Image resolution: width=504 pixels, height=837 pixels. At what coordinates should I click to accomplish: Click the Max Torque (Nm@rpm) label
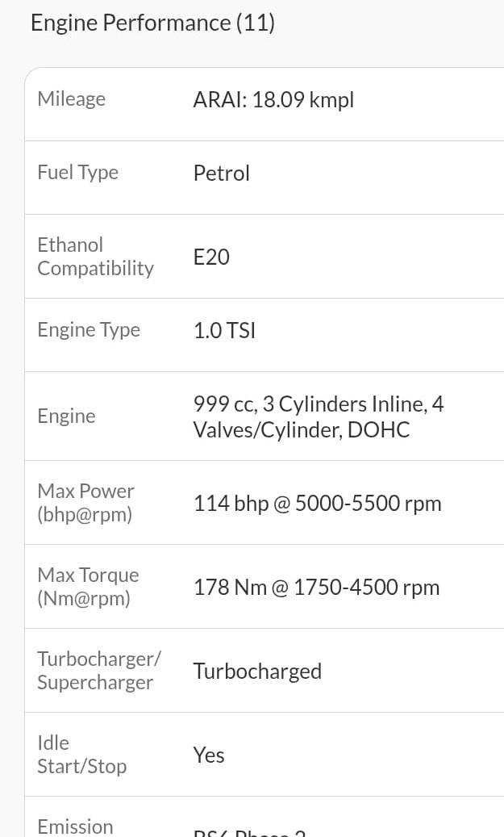tap(88, 587)
